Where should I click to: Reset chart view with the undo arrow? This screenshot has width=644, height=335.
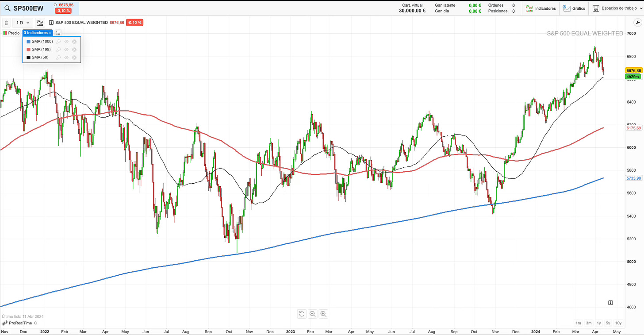tap(302, 314)
